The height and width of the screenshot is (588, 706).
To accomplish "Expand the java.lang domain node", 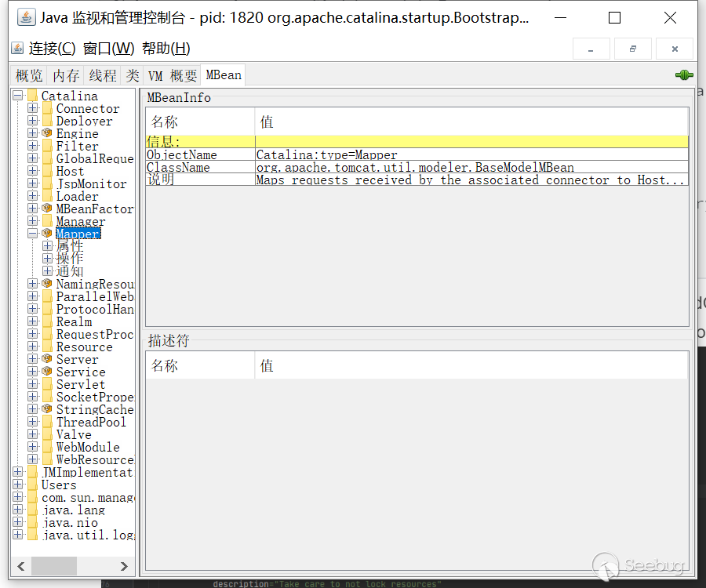I will tap(17, 510).
